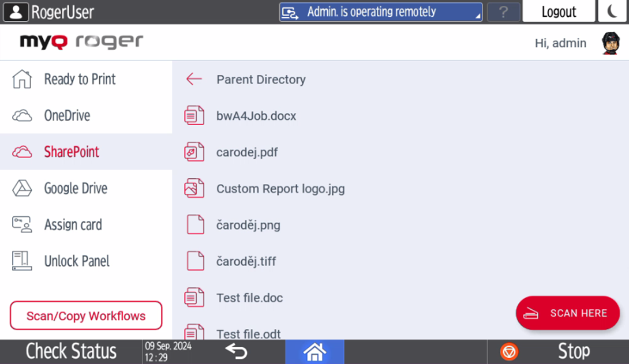This screenshot has height=364, width=629.
Task: Open the Google Drive section
Action: (x=76, y=189)
